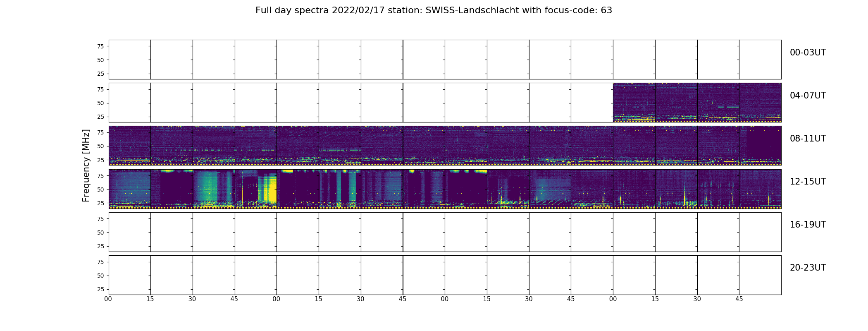Click the 50 tick in the 12-15UT row
Image resolution: width=868 pixels, height=331 pixels.
[x=100, y=189]
